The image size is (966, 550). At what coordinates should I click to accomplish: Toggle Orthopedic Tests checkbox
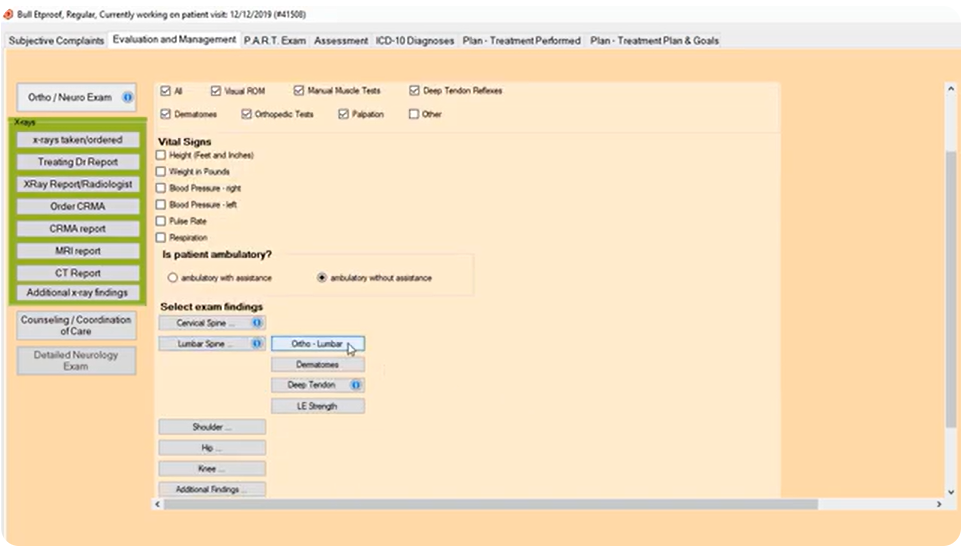click(x=246, y=114)
